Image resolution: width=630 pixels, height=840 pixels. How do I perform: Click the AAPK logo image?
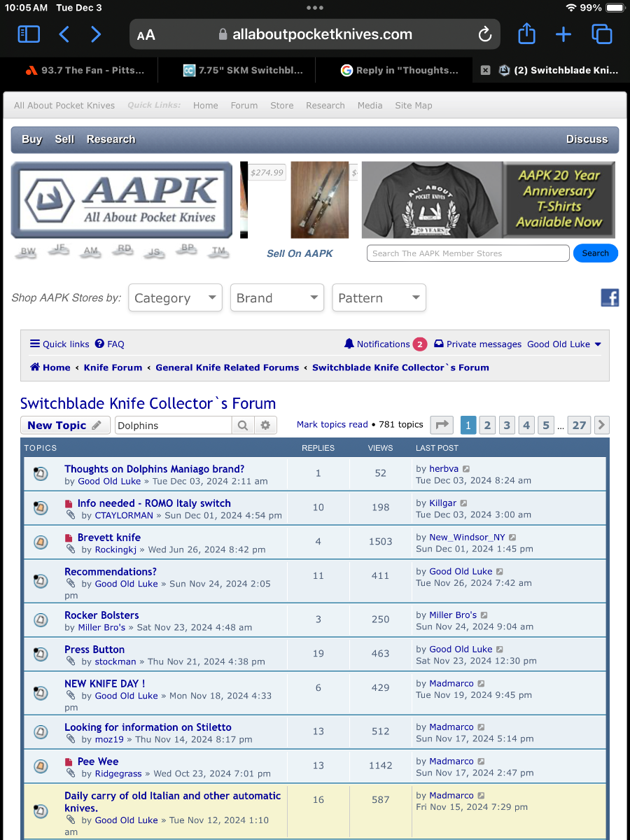click(x=122, y=200)
